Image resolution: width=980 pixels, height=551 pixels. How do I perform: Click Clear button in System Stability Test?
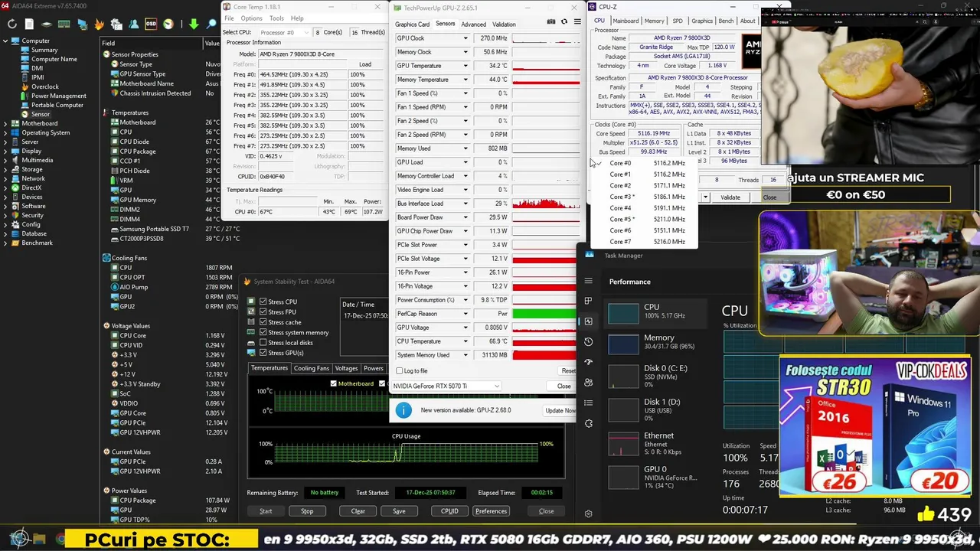(358, 511)
